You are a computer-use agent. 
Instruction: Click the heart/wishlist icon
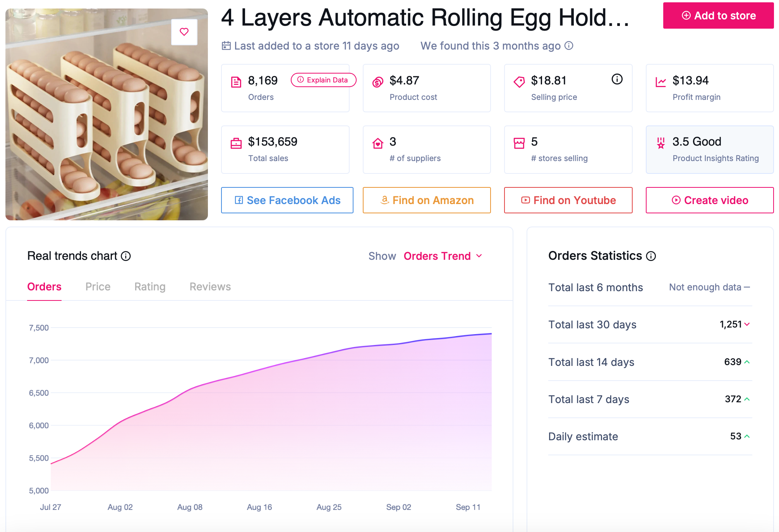tap(184, 32)
